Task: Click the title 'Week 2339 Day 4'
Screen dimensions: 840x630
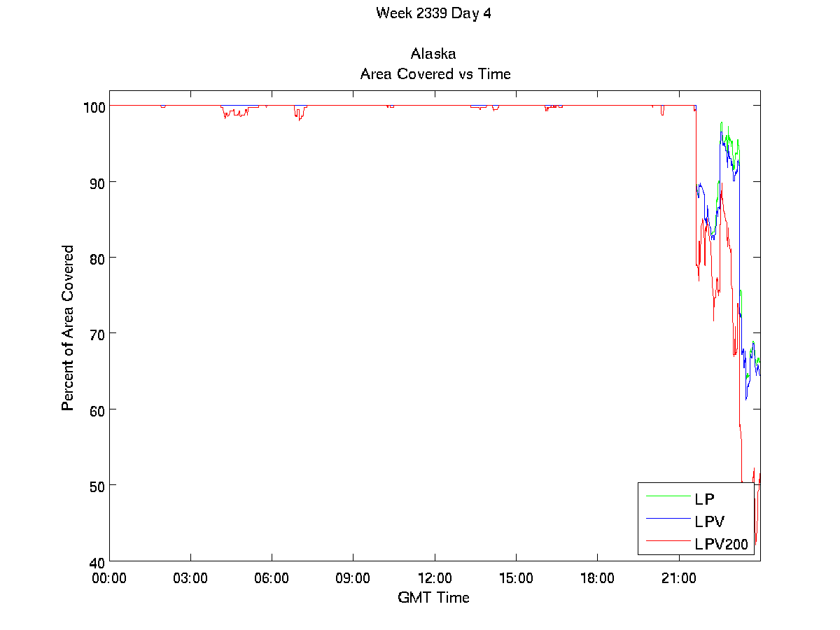Action: pyautogui.click(x=433, y=13)
